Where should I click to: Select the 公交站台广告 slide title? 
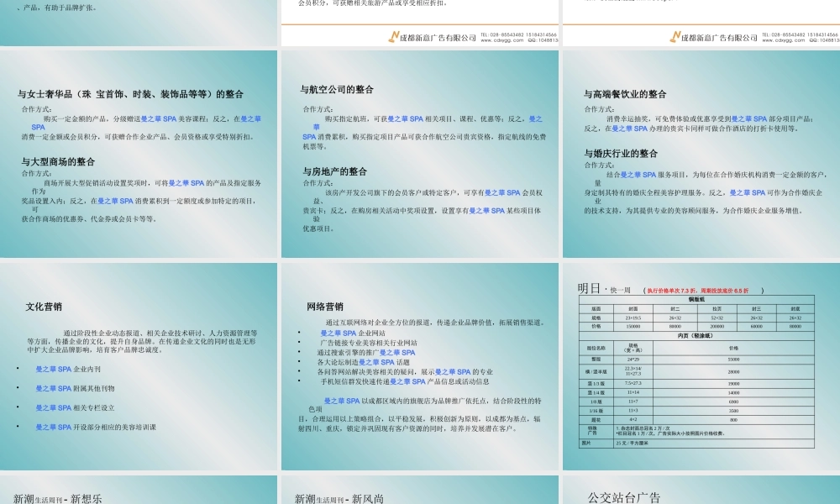click(623, 497)
